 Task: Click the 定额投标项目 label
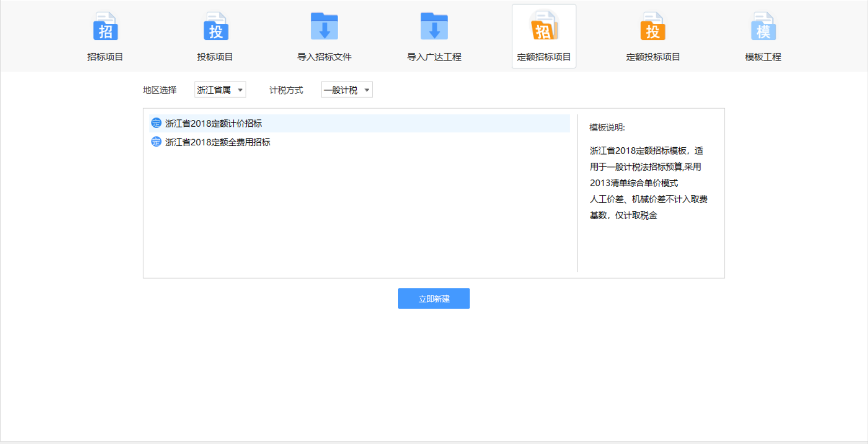(653, 57)
